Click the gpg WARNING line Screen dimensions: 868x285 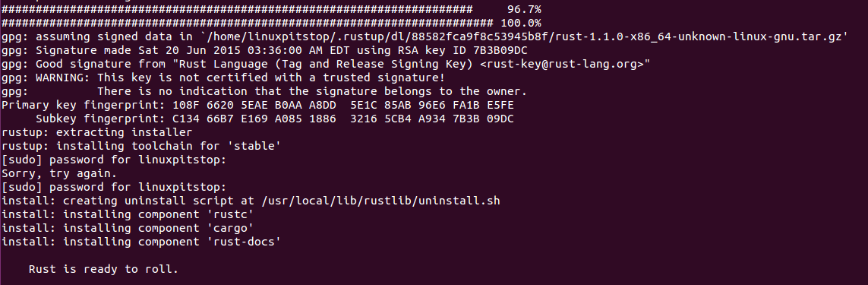pos(223,78)
